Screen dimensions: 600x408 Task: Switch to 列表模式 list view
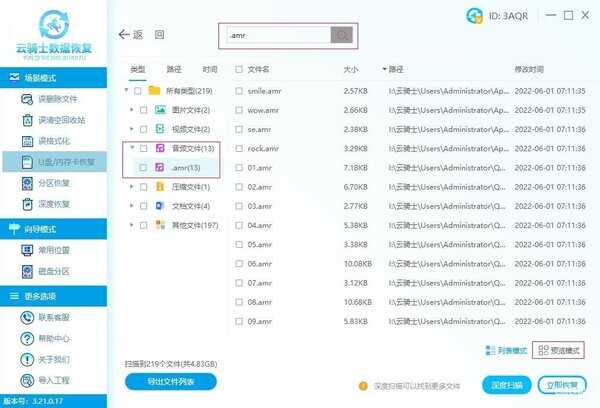click(506, 351)
